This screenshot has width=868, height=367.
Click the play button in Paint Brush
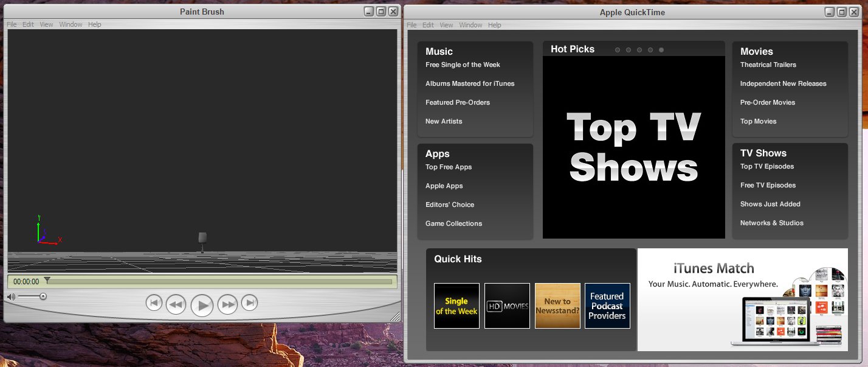(x=202, y=304)
